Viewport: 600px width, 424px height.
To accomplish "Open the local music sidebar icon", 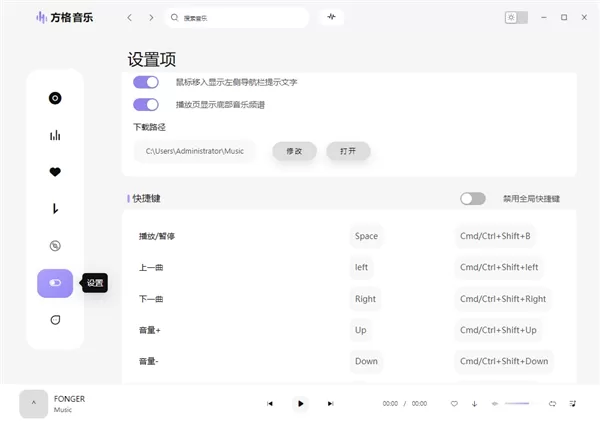I will click(x=55, y=246).
